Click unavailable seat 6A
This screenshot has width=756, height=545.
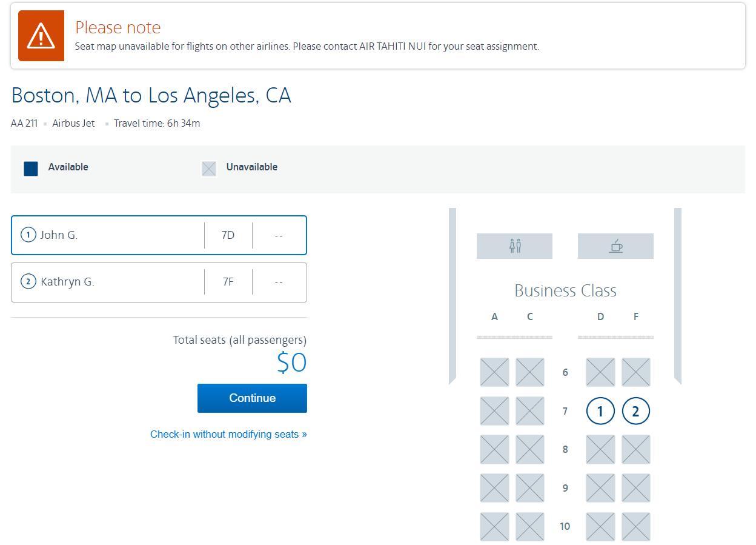pyautogui.click(x=494, y=372)
